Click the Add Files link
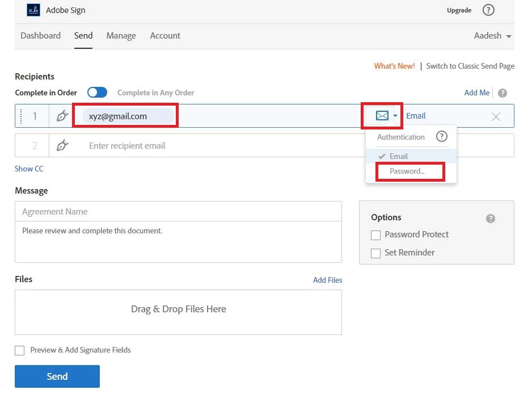Screen dimensions: 532x398 (x=327, y=280)
